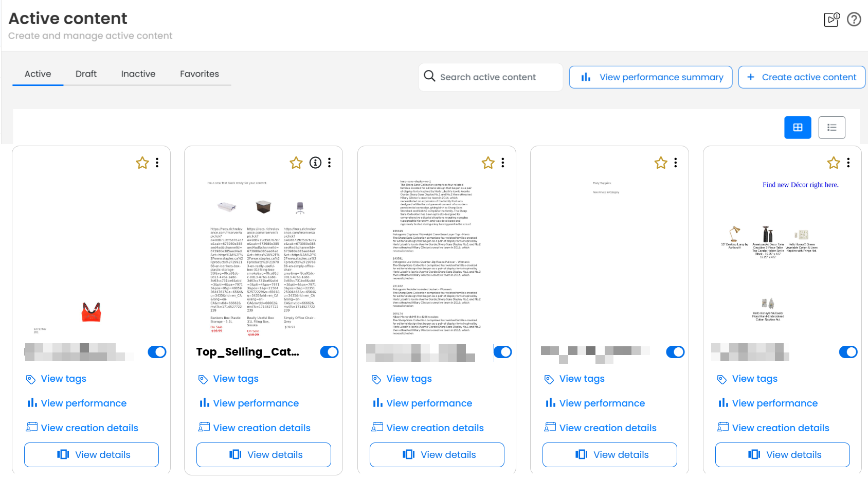The image size is (868, 478).
Task: Click View details on Top_Selling_Cat card
Action: coord(264,455)
